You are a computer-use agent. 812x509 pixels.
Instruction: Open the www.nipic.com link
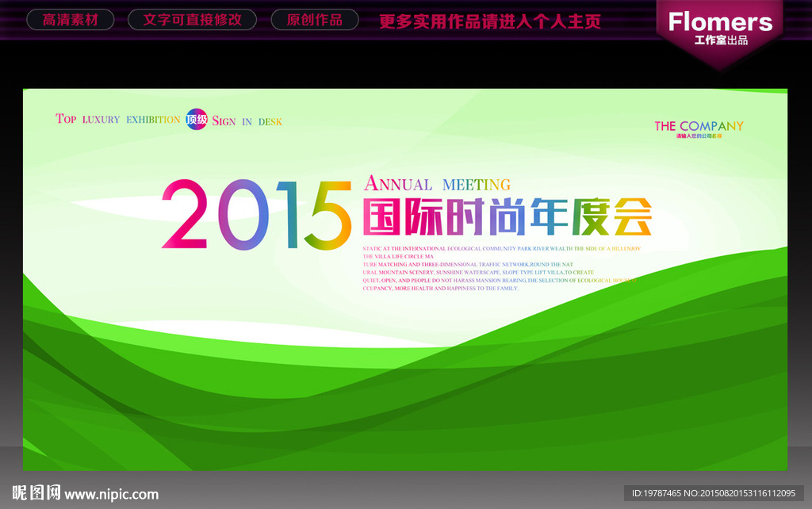(x=111, y=495)
